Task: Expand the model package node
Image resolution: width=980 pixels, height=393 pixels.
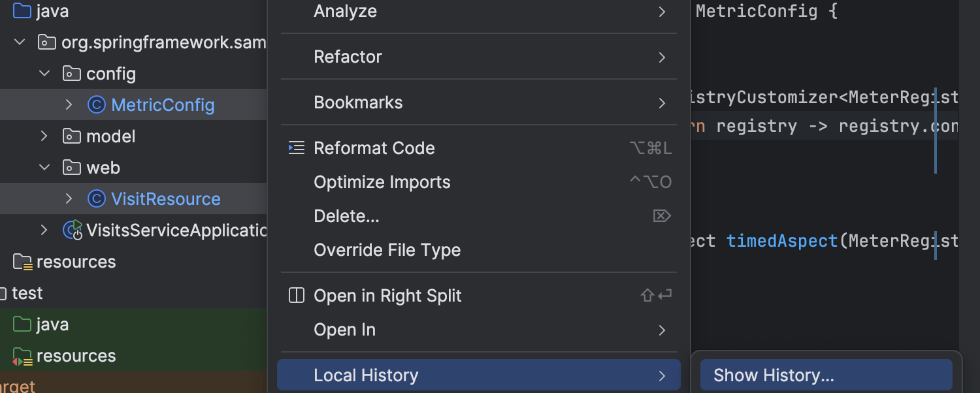Action: pyautogui.click(x=44, y=136)
